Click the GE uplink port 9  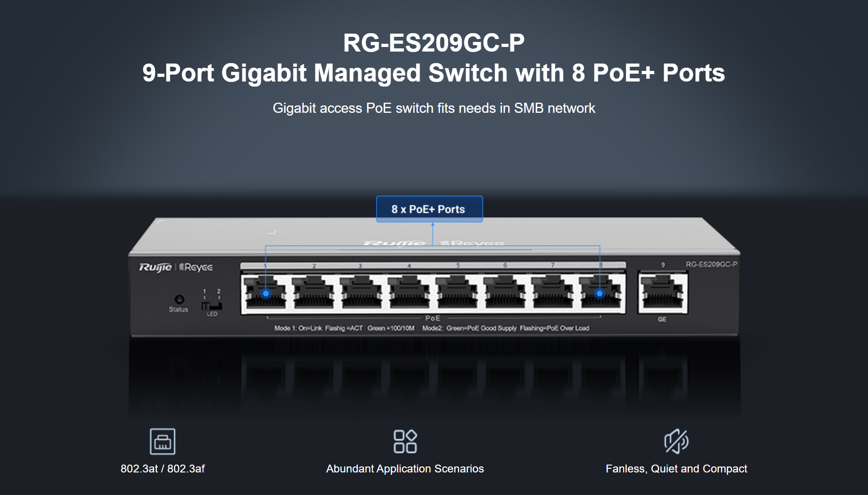tap(663, 292)
